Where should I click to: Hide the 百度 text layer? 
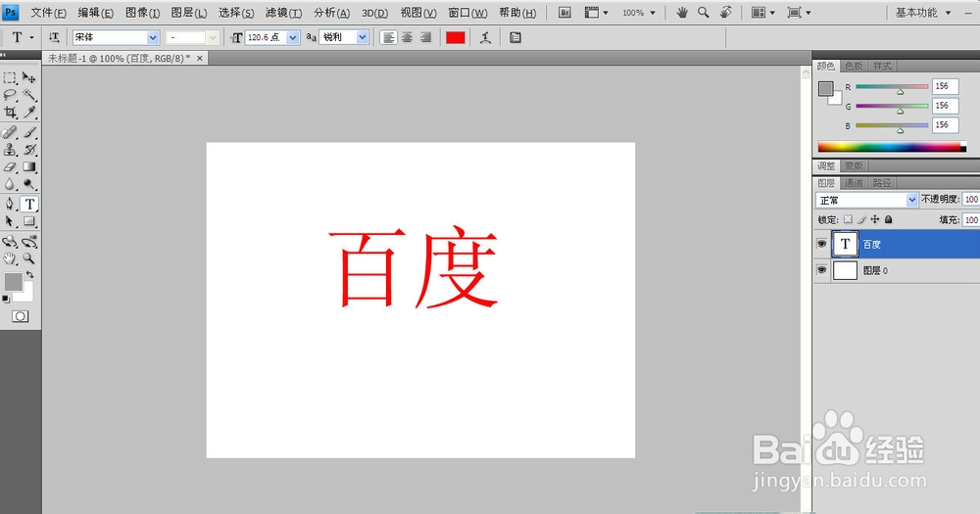click(x=822, y=244)
